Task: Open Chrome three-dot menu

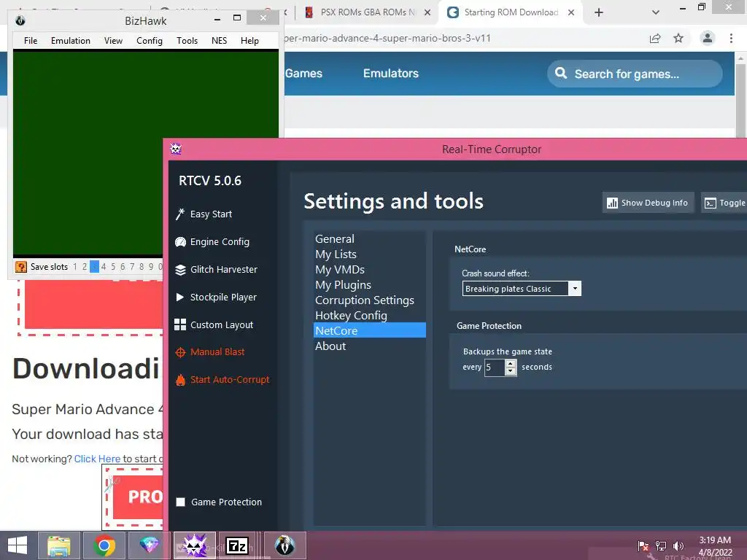Action: [x=731, y=38]
